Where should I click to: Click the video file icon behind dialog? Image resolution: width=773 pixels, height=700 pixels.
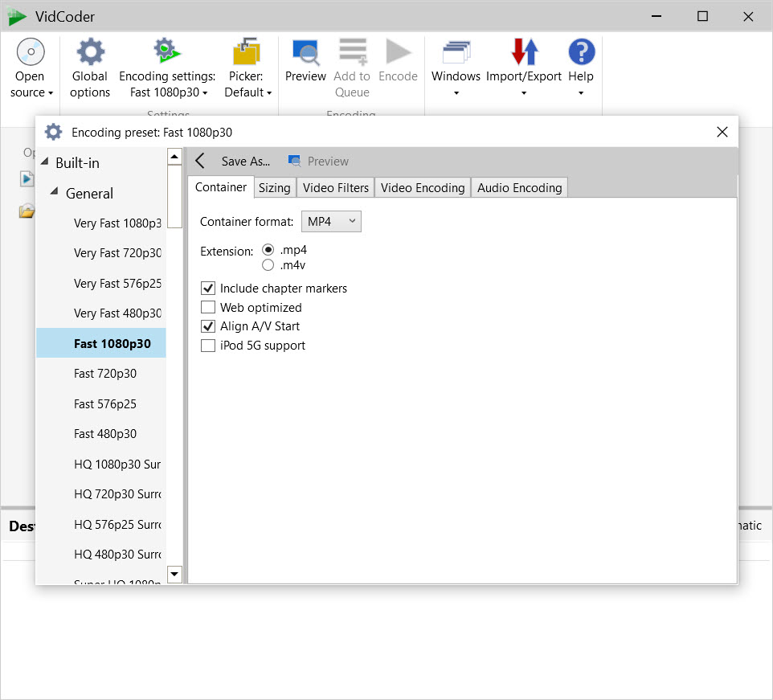point(27,179)
